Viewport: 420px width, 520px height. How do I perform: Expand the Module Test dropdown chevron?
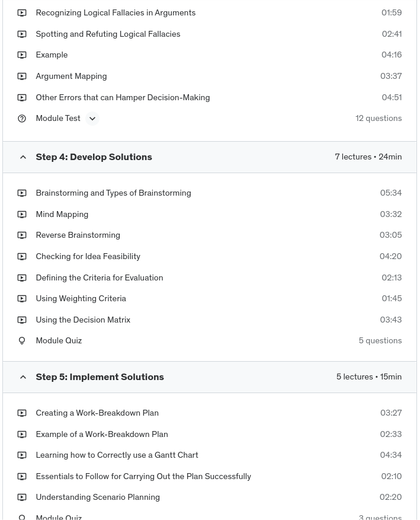click(92, 119)
